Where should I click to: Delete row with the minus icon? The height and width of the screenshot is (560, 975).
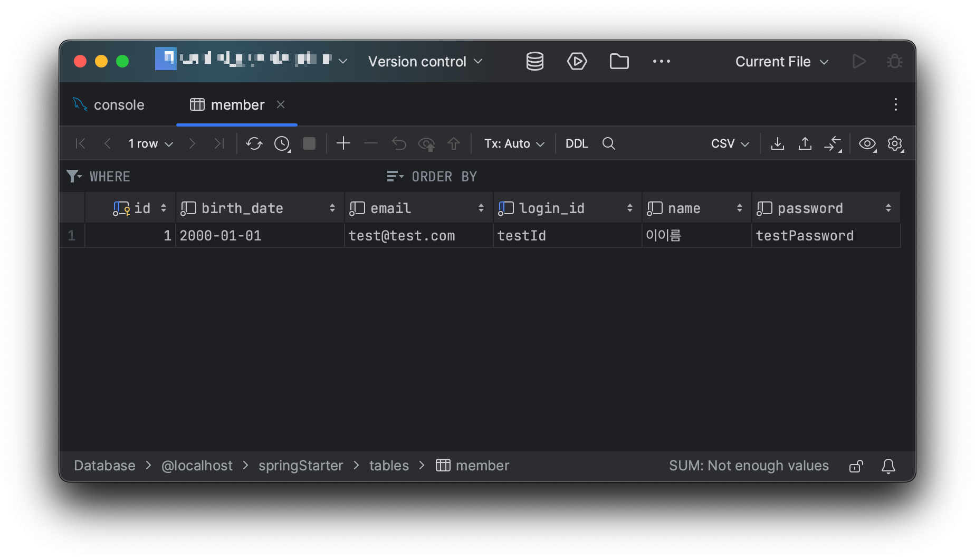pyautogui.click(x=371, y=143)
